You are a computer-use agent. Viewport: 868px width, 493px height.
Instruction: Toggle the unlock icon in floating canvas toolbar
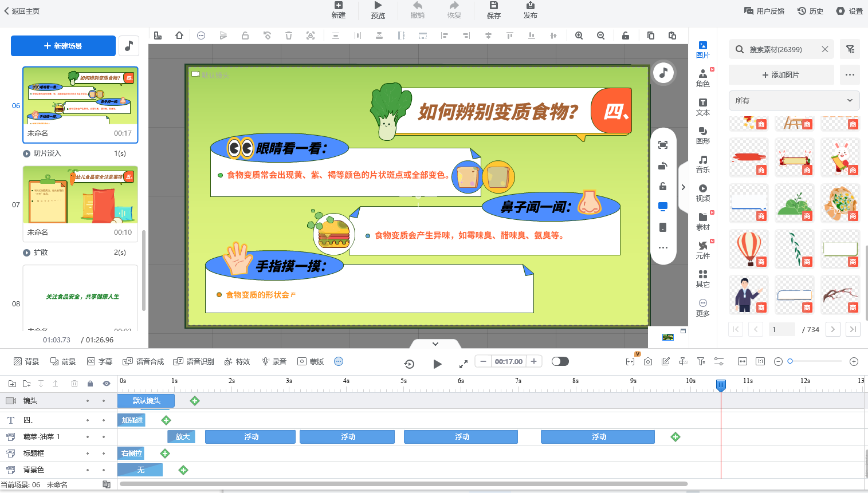[x=663, y=186]
